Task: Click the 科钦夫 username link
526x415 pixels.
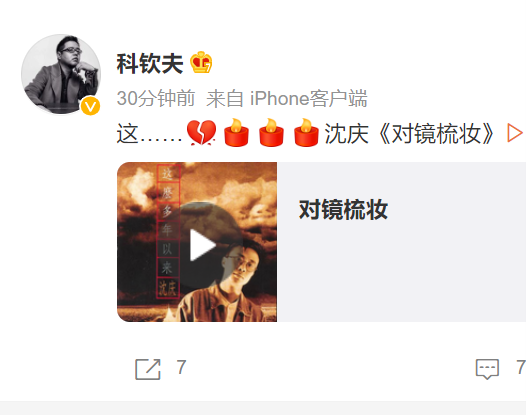Action: tap(150, 64)
